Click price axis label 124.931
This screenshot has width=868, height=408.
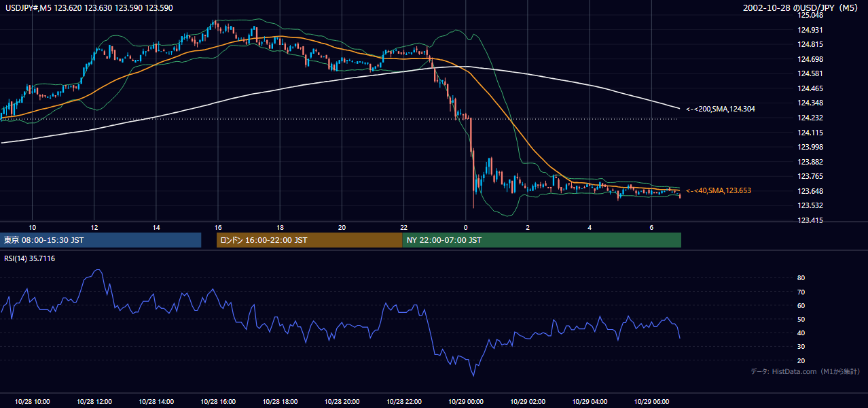[810, 30]
